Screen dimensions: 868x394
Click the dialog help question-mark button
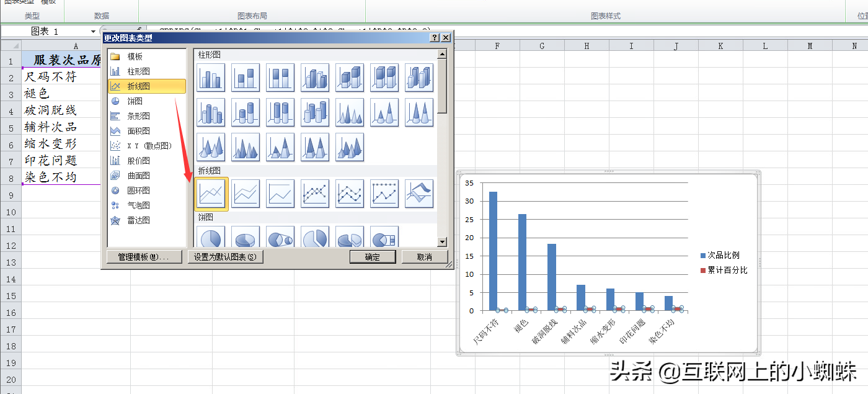(435, 38)
